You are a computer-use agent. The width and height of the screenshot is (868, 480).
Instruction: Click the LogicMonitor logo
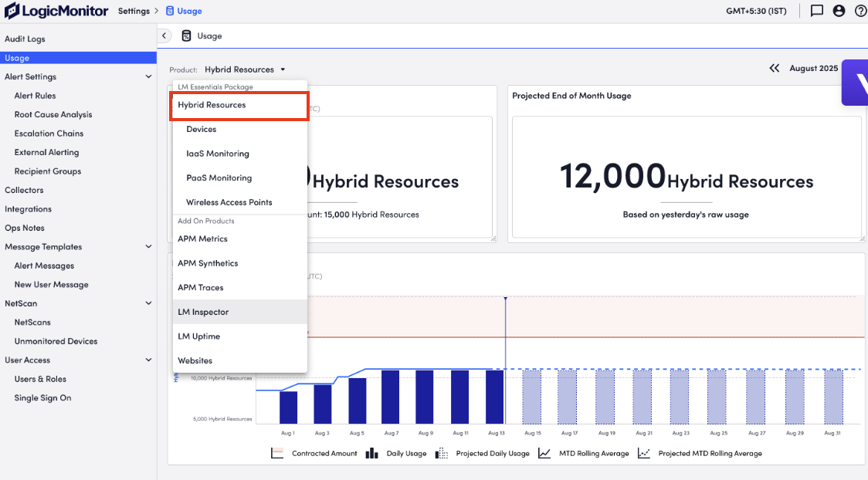pos(56,11)
